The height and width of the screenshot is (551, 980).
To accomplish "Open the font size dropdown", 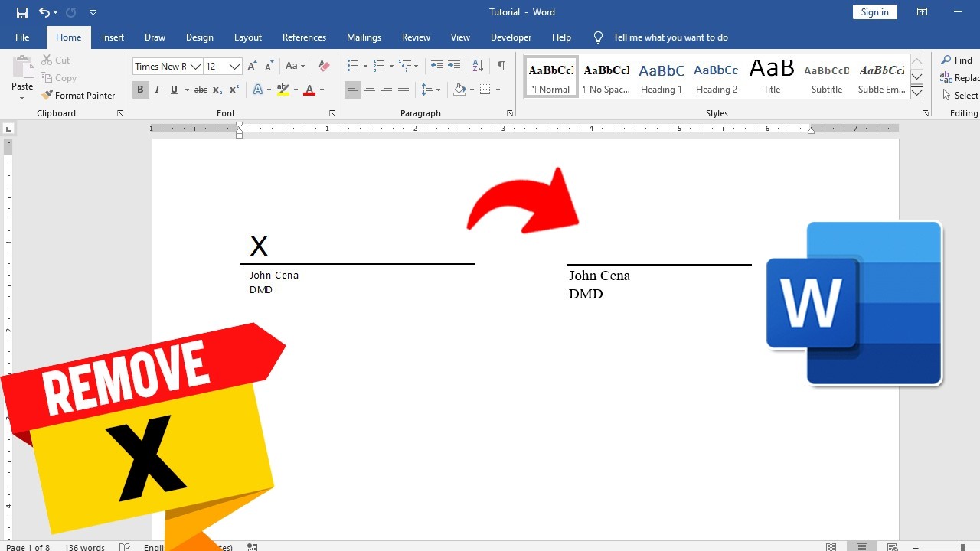I will [235, 67].
